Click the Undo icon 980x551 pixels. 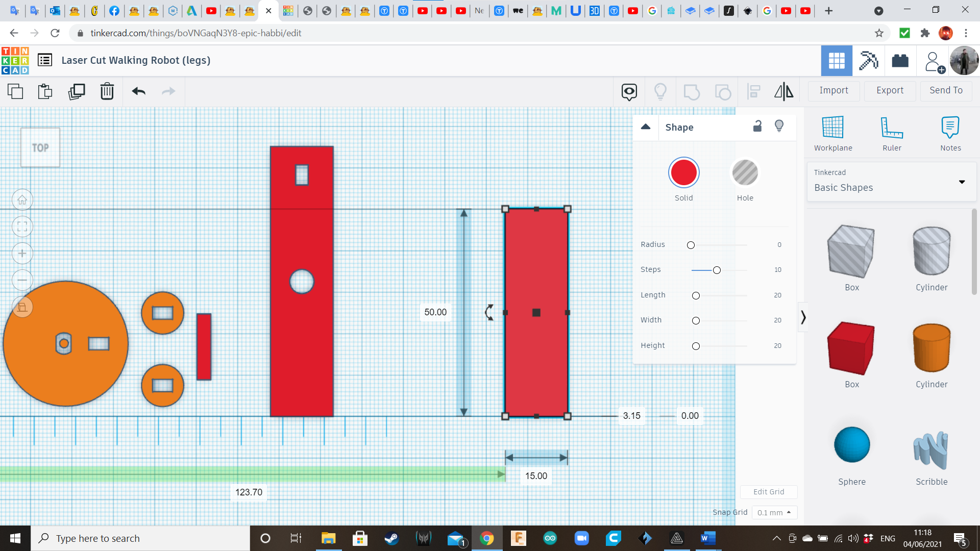click(139, 91)
